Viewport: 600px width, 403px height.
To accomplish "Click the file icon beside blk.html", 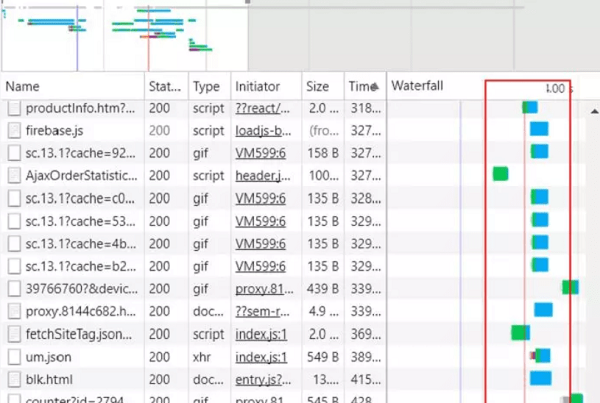I will point(14,379).
